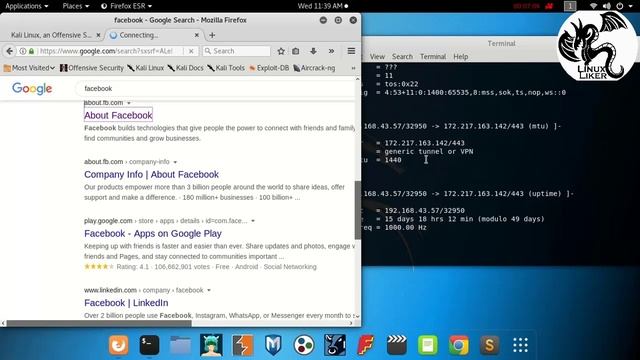The height and width of the screenshot is (360, 640).
Task: Click the red recording indicator icon
Action: coord(549,6)
